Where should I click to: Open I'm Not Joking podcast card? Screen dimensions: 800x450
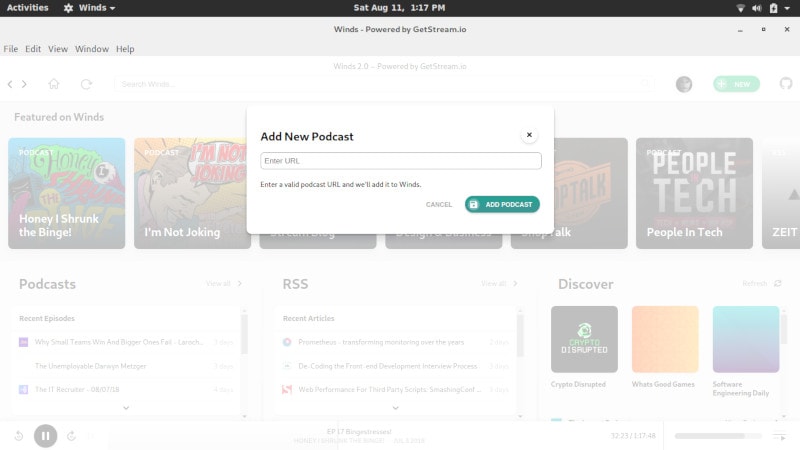coord(190,193)
